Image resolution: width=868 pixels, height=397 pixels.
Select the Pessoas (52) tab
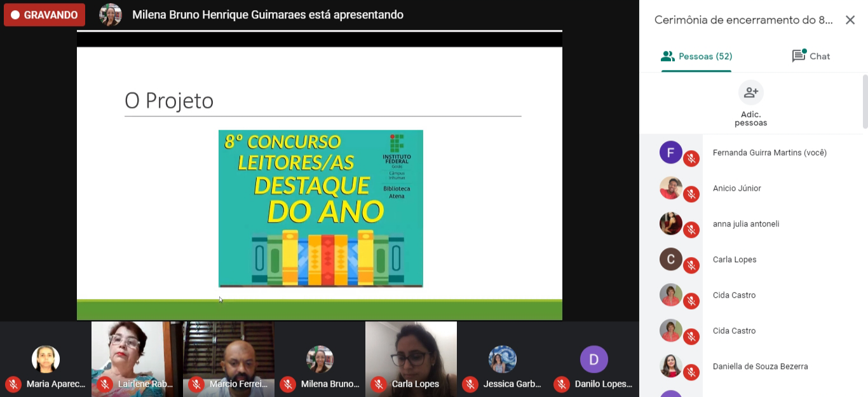[696, 56]
